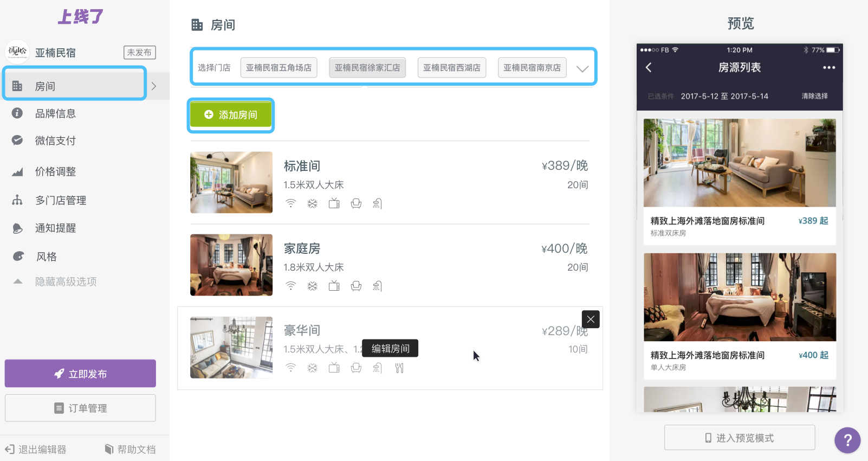Click the ¥389/晚 price
Image resolution: width=868 pixels, height=461 pixels.
click(x=565, y=165)
